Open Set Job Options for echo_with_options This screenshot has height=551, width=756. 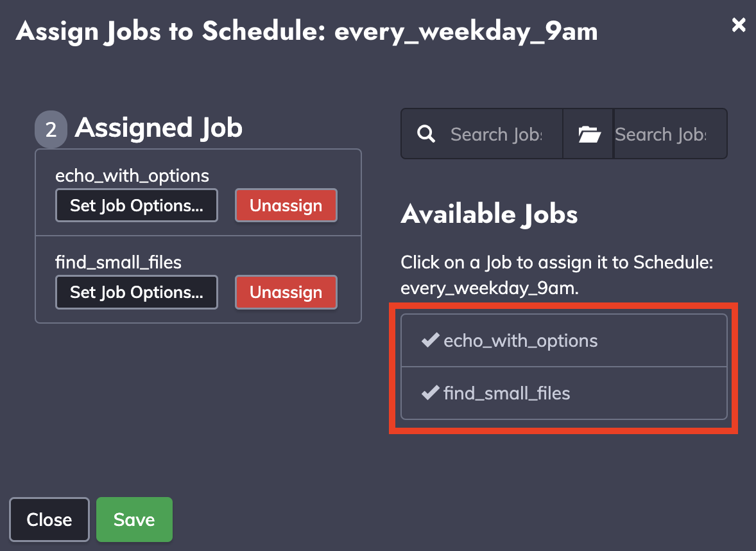[137, 206]
